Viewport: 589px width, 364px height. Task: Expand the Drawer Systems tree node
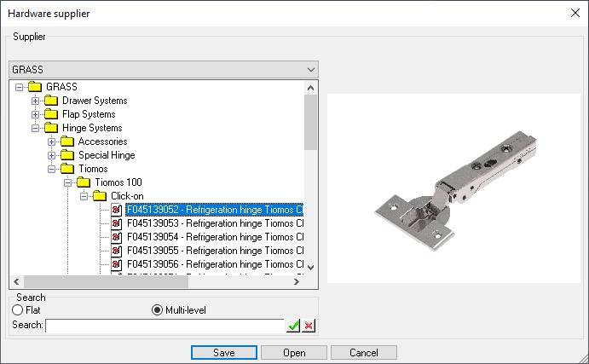[36, 101]
